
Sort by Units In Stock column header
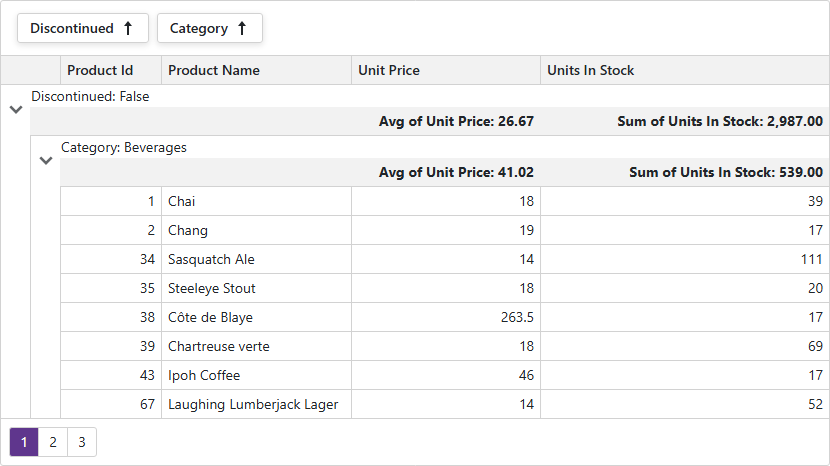point(685,70)
